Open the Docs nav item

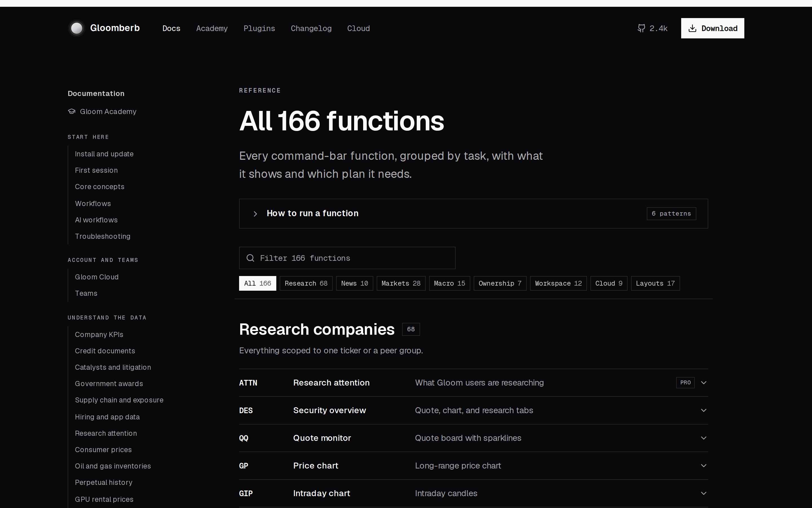pyautogui.click(x=171, y=28)
